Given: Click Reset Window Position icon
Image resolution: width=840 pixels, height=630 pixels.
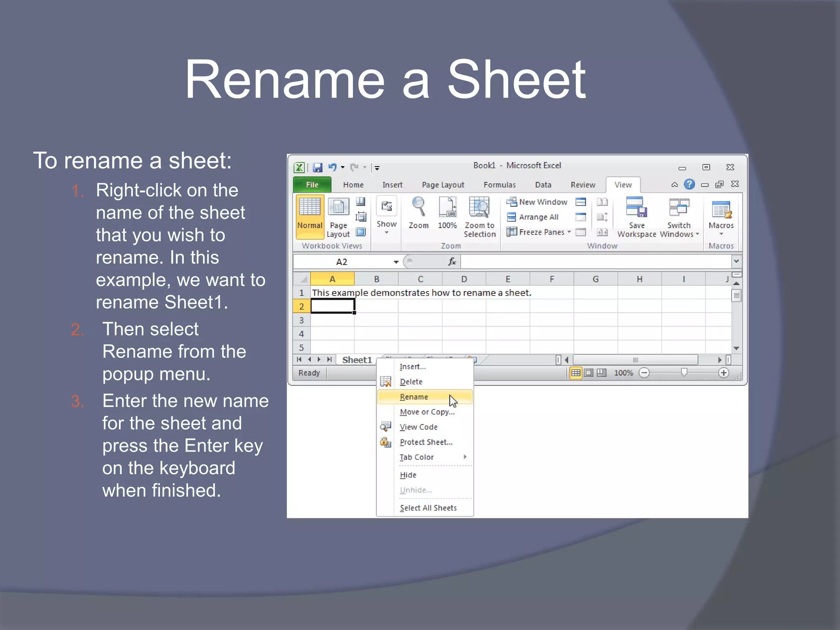Looking at the screenshot, I should [602, 232].
